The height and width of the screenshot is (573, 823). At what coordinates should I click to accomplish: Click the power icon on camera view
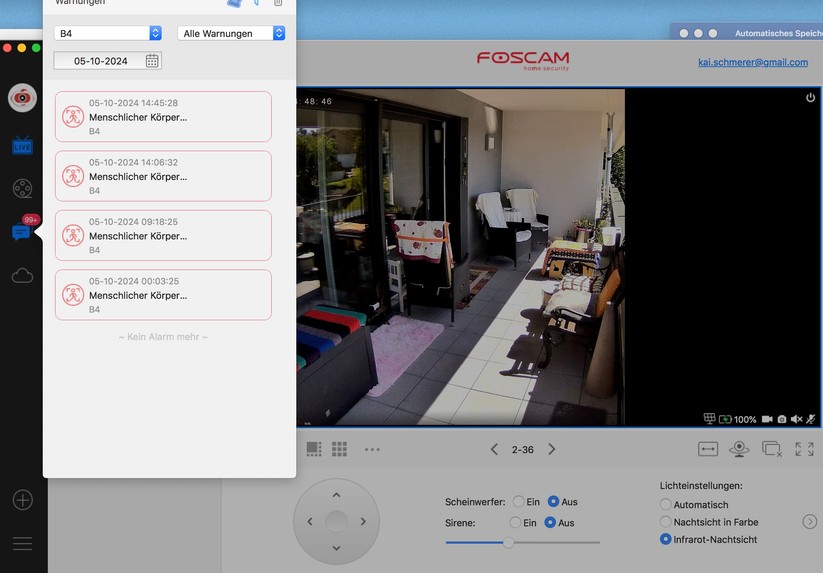click(x=810, y=98)
